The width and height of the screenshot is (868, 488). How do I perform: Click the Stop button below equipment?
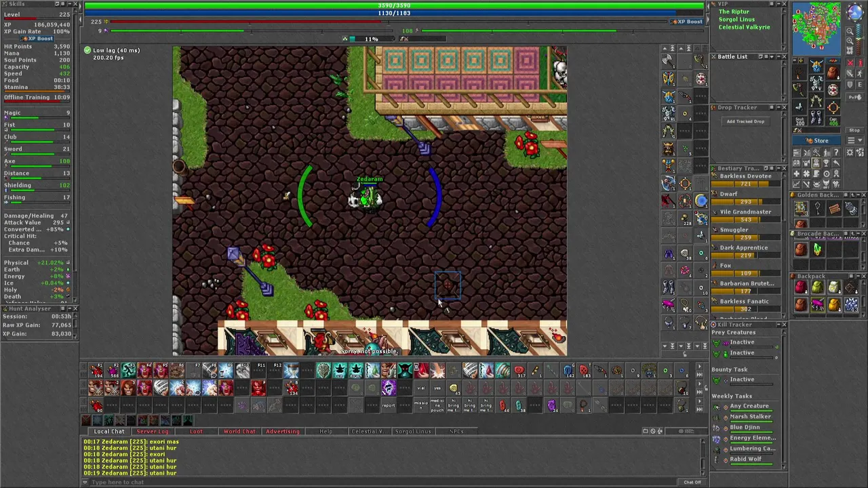coord(854,130)
